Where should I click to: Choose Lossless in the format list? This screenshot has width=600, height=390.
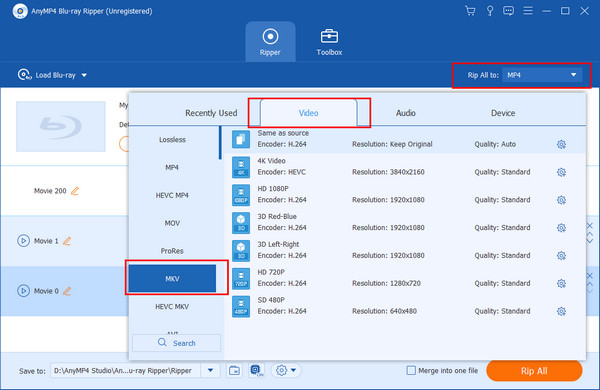(x=173, y=140)
